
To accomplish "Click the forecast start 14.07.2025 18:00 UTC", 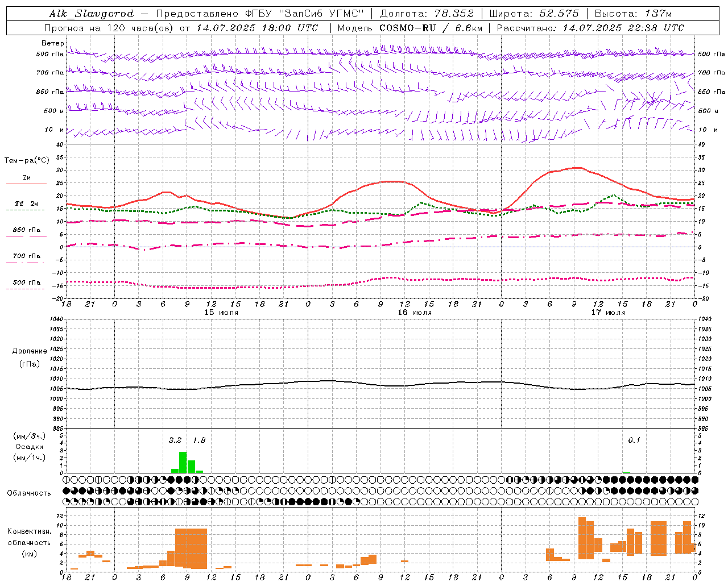I will click(257, 28).
